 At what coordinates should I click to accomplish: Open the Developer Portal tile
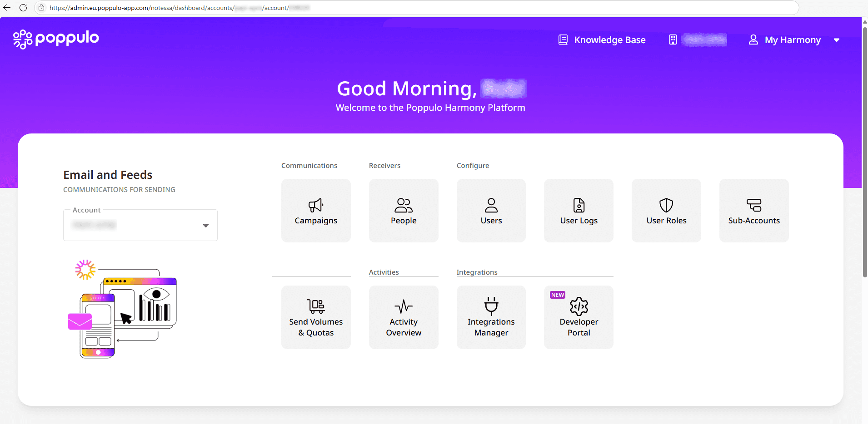click(579, 317)
